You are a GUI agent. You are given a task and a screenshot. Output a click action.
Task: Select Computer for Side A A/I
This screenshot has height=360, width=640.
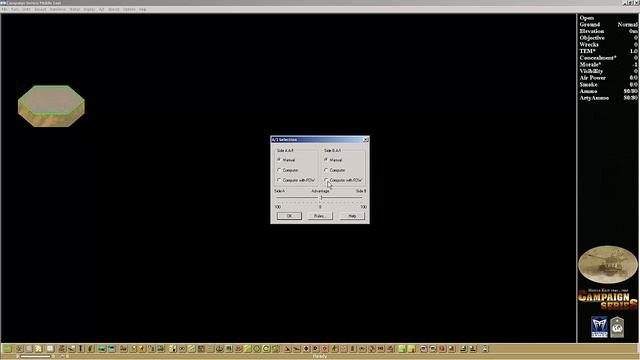click(x=279, y=170)
